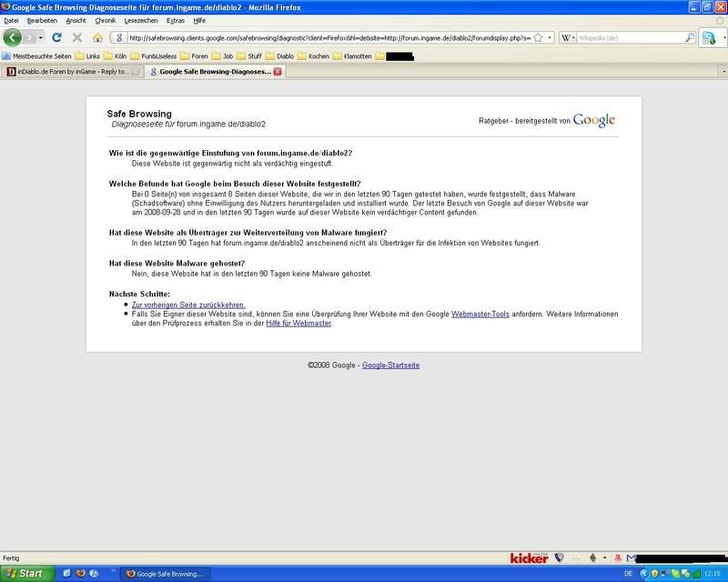The width and height of the screenshot is (728, 582).
Task: Click the 'Hat diese Website Malware gehostet?' heading
Action: tap(177, 263)
